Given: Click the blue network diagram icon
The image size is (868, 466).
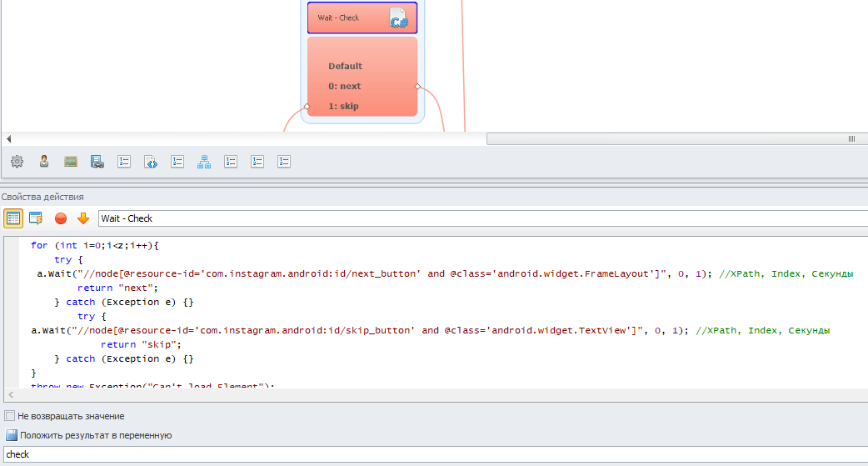Looking at the screenshot, I should point(204,161).
